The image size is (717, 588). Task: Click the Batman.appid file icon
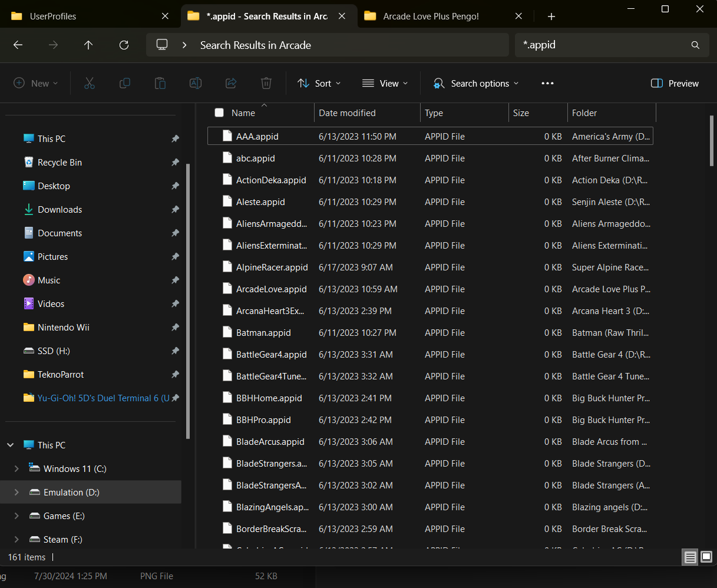click(x=227, y=332)
